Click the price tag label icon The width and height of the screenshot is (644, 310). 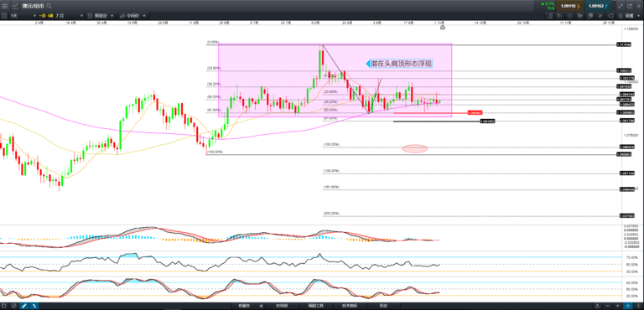tap(610, 16)
